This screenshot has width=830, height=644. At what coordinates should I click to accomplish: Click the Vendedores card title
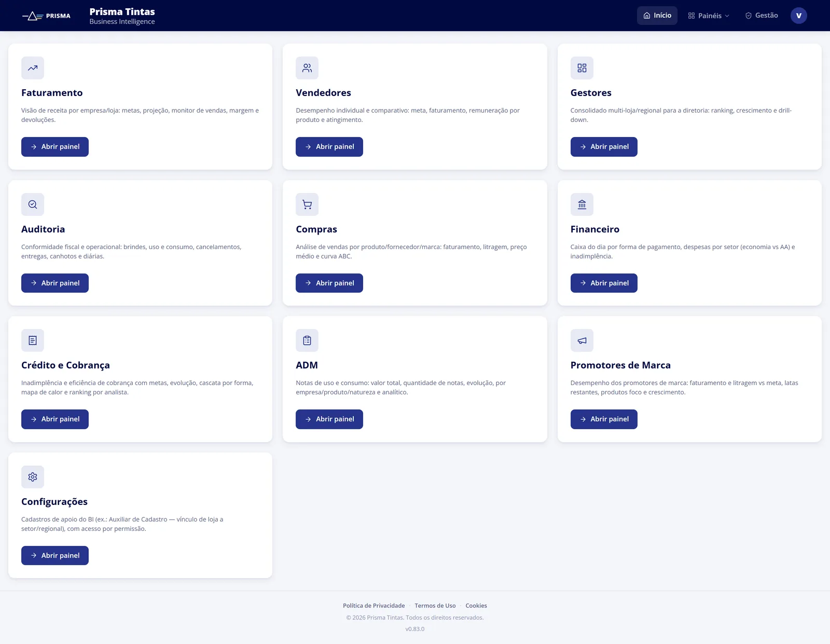point(323,93)
